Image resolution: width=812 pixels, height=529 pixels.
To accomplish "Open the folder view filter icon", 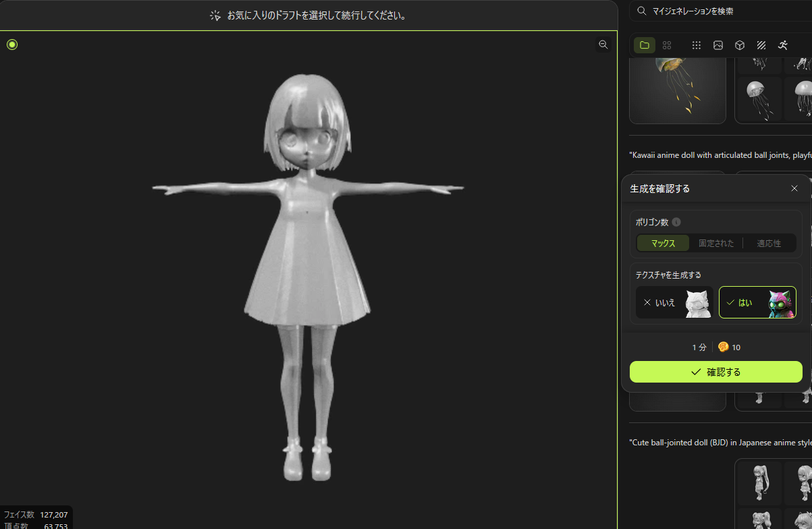I will tap(645, 45).
